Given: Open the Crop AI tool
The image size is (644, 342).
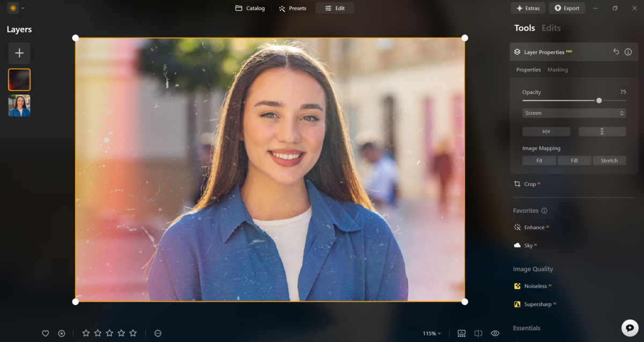Looking at the screenshot, I should [x=531, y=184].
